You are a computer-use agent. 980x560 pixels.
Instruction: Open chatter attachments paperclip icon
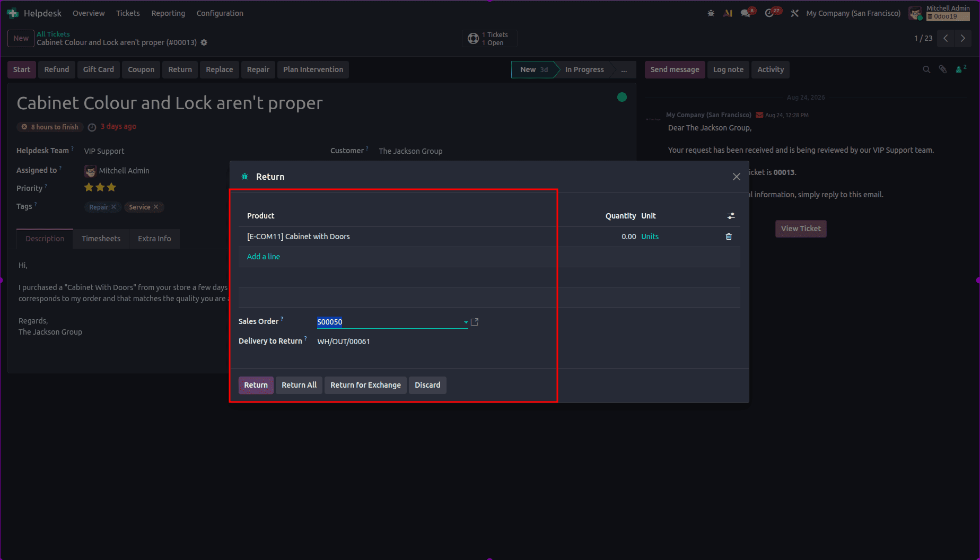tap(943, 69)
